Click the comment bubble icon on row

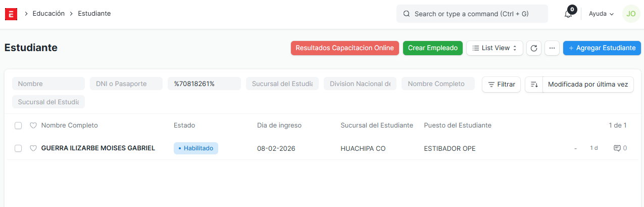coord(617,148)
